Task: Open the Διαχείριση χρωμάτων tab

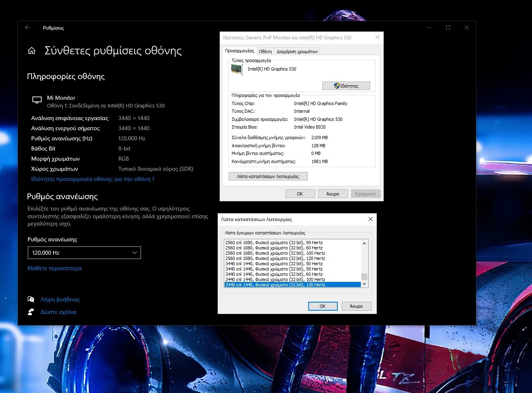Action: coord(297,52)
